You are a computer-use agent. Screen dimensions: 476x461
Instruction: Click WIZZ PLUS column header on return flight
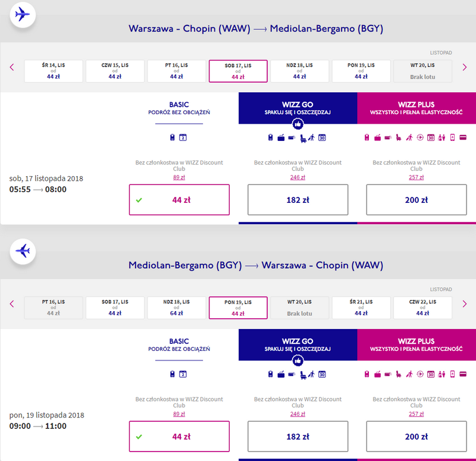tap(416, 345)
